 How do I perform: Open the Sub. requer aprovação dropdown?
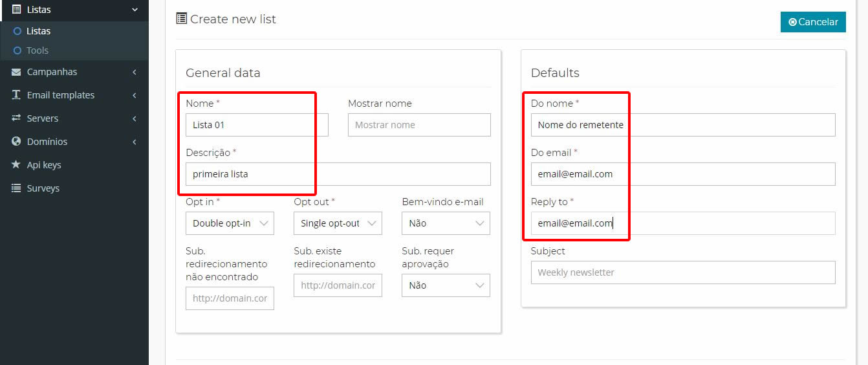click(x=446, y=285)
